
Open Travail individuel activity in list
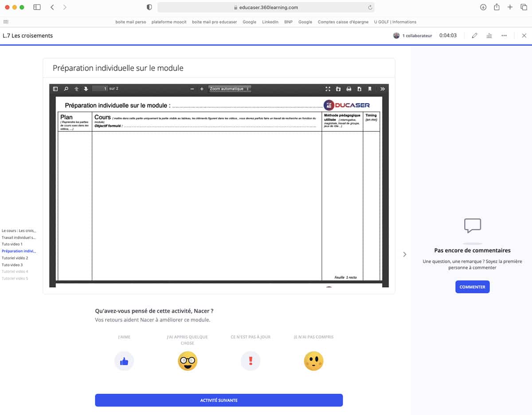(19, 237)
